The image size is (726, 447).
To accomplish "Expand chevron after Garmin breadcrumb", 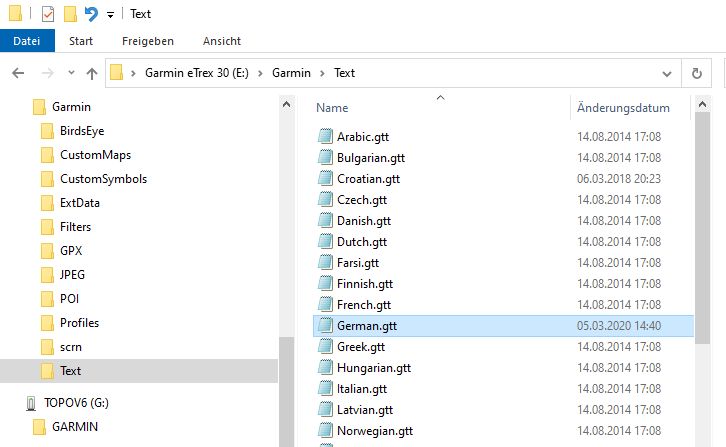I will pyautogui.click(x=322, y=73).
